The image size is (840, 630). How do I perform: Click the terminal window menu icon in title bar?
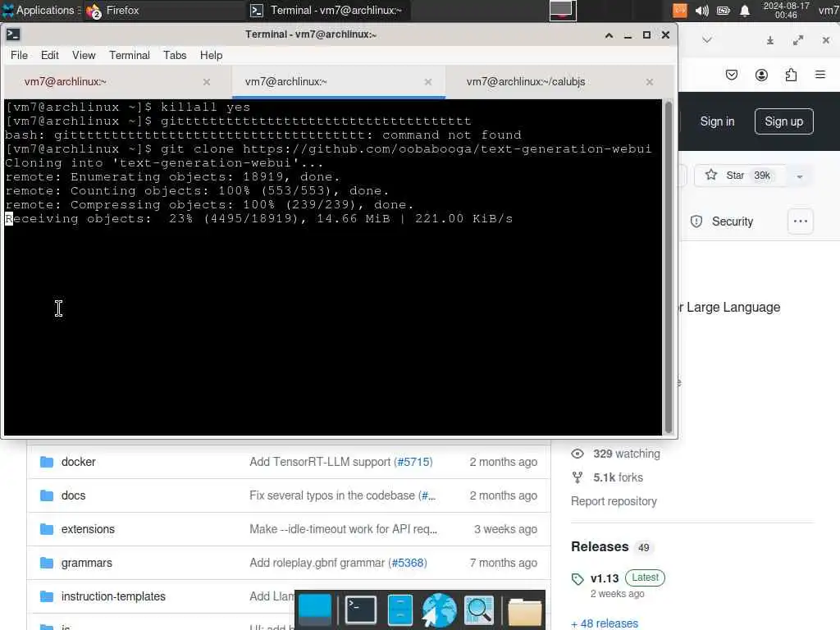pyautogui.click(x=13, y=34)
